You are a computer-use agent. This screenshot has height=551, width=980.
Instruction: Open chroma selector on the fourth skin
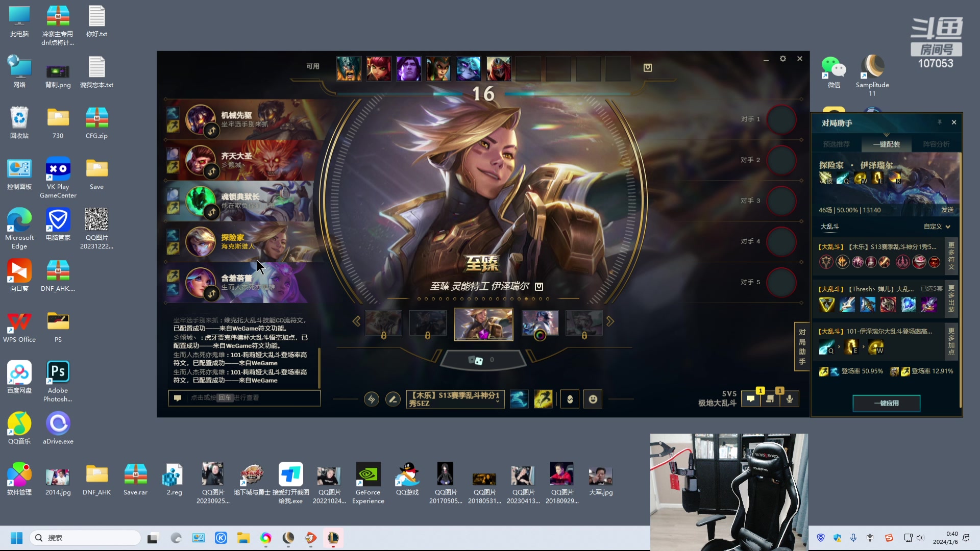pyautogui.click(x=540, y=336)
